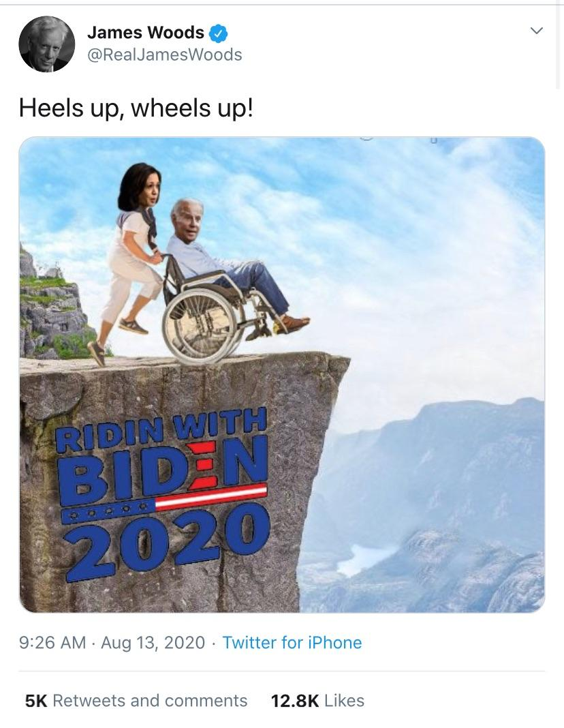Open the attached cliff meme image
Image resolution: width=564 pixels, height=728 pixels.
point(282,375)
